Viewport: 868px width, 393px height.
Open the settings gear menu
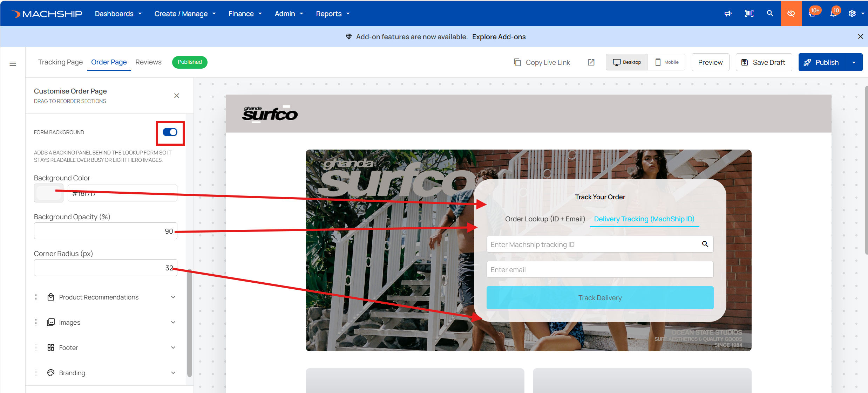852,13
